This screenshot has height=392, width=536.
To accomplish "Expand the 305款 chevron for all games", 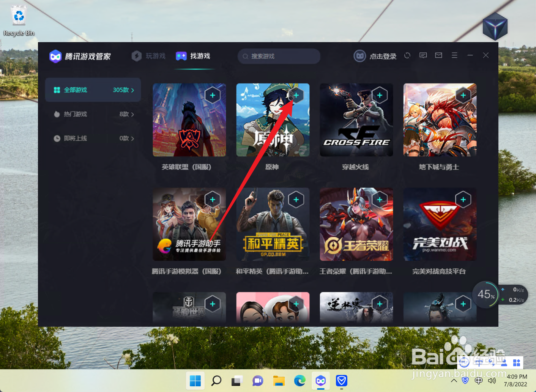I will 132,90.
